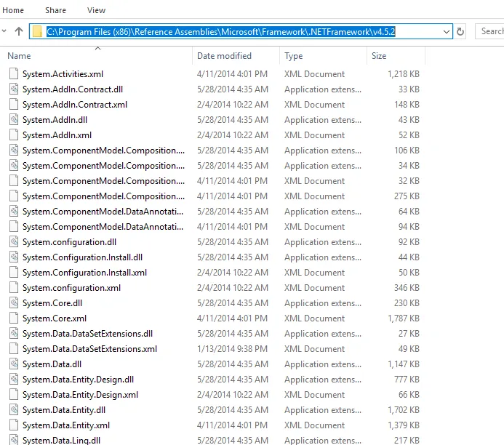504x445 pixels.
Task: Select the System.Configuration.Install.xml file icon
Action: click(x=14, y=272)
